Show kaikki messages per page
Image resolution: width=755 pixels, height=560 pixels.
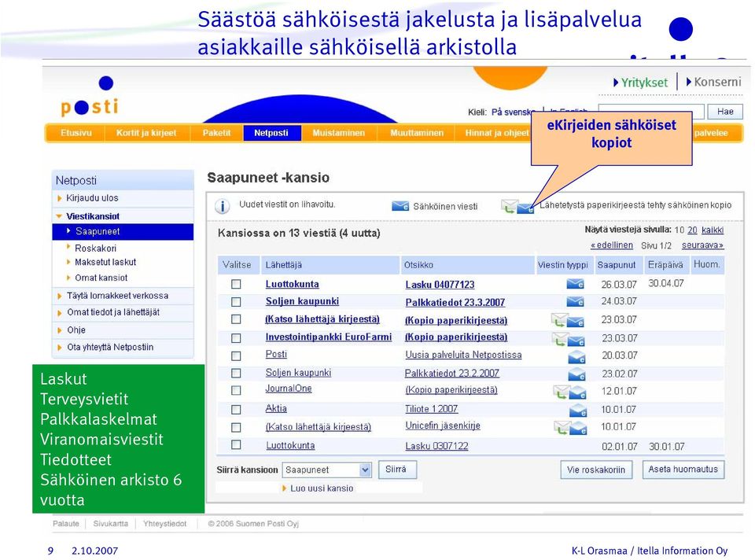tap(713, 230)
